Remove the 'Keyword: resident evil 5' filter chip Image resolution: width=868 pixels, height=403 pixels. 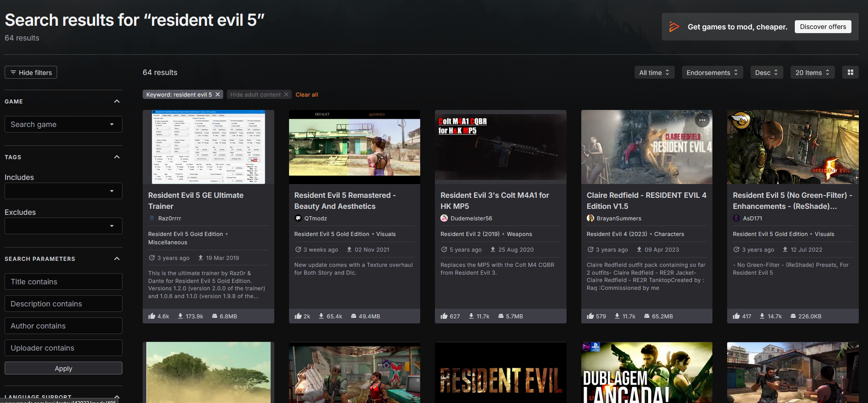pos(218,94)
